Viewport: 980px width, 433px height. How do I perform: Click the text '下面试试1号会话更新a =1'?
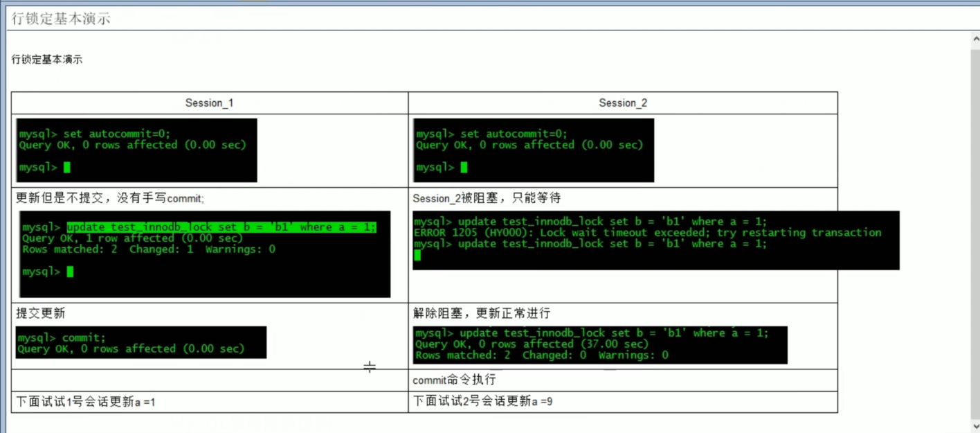point(86,401)
